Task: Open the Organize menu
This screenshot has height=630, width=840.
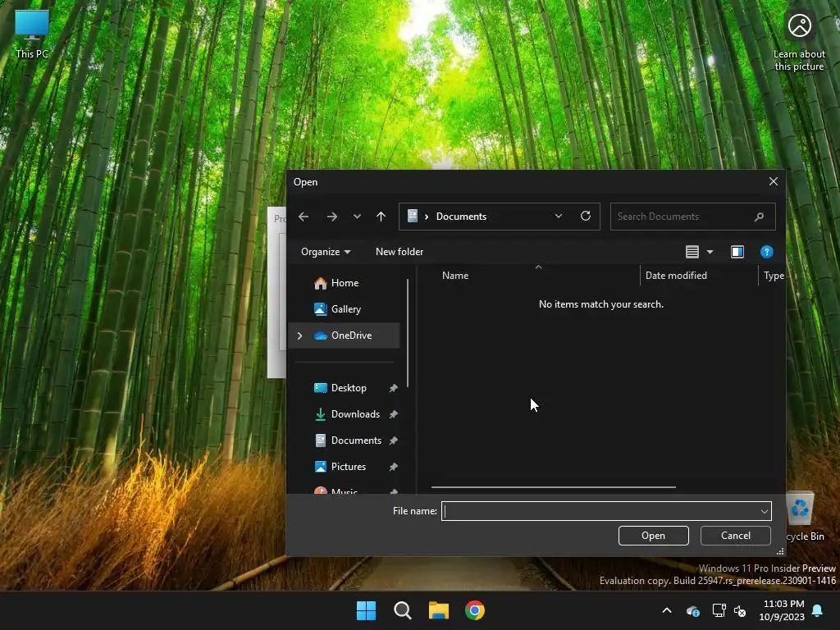Action: point(326,252)
